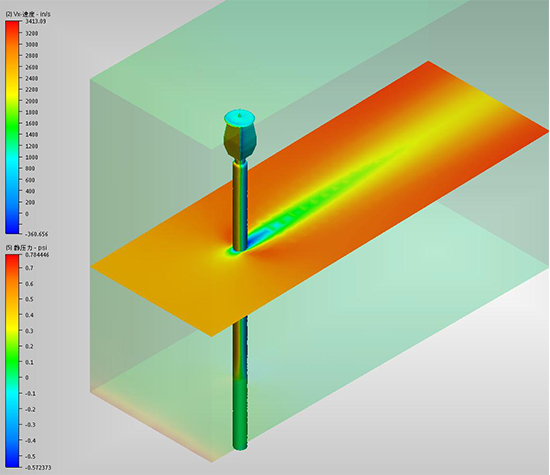The height and width of the screenshot is (475, 550).
Task: Click the 0.784446 maximum pressure label
Action: tap(37, 255)
